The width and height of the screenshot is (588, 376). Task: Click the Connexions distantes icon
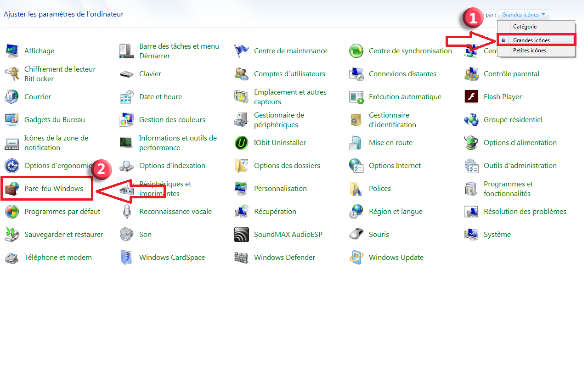[356, 73]
